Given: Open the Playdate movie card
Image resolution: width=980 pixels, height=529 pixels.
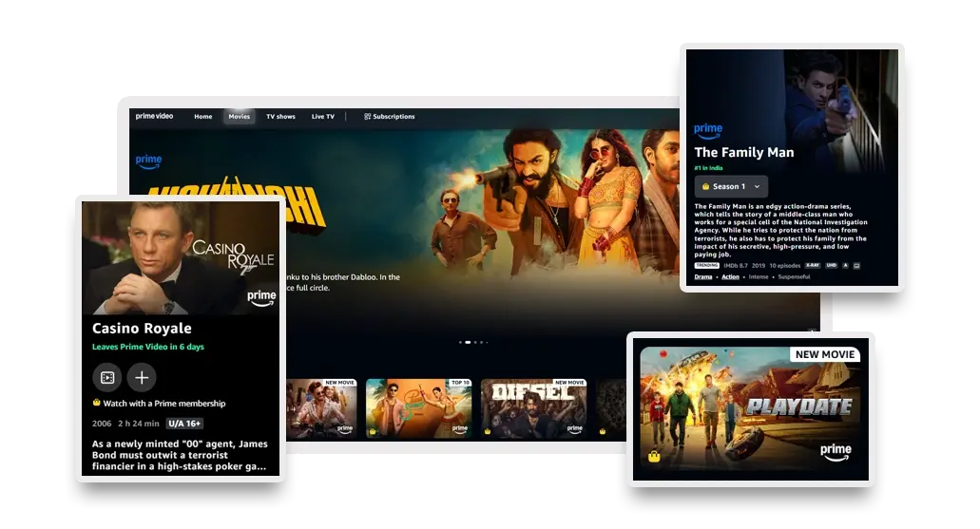Looking at the screenshot, I should point(751,409).
